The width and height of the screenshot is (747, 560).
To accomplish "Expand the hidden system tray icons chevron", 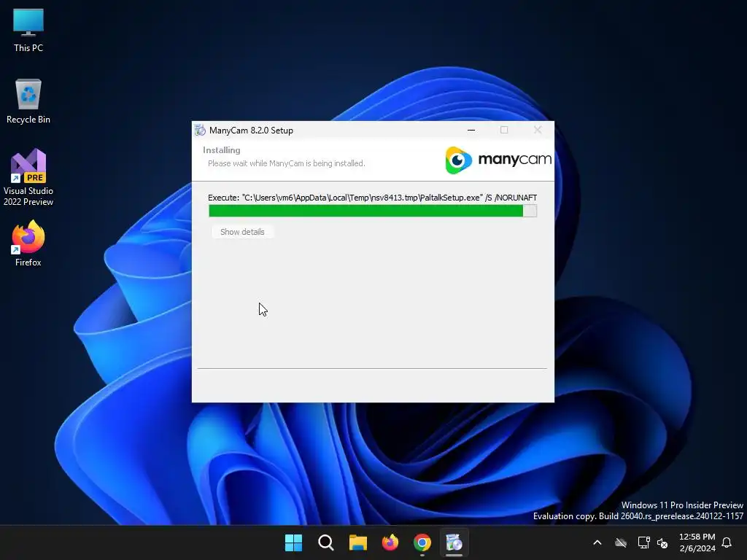I will [x=597, y=542].
